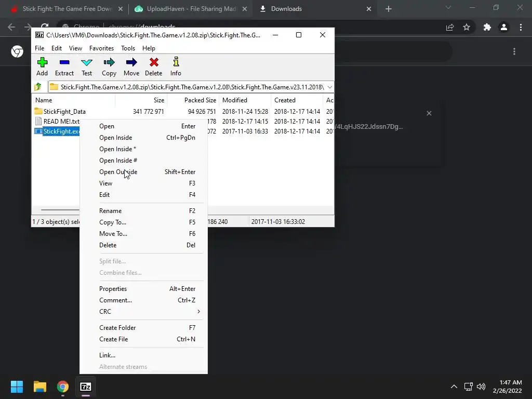
Task: Bookmark this page star icon
Action: click(x=467, y=27)
